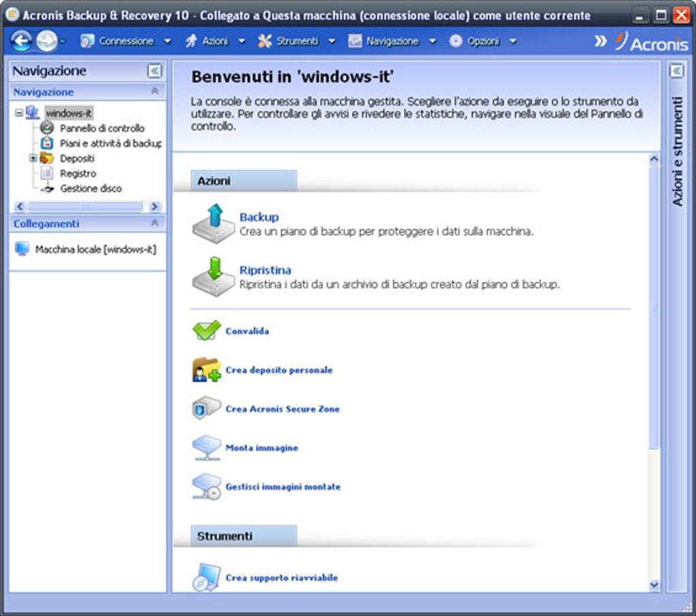Viewport: 696px width, 616px height.
Task: Select the Convalida green checkmark icon
Action: point(205,330)
